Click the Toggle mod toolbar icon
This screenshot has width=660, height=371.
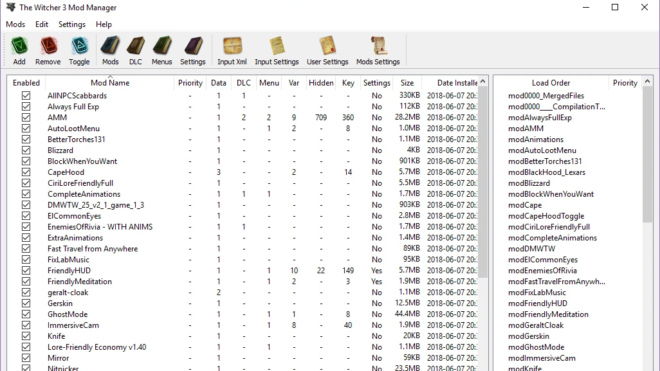click(x=79, y=51)
